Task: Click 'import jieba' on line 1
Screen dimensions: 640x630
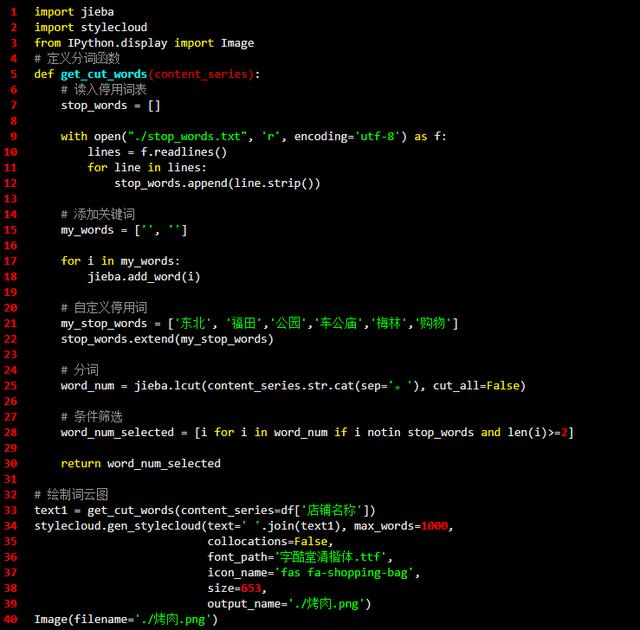Action: [74, 12]
